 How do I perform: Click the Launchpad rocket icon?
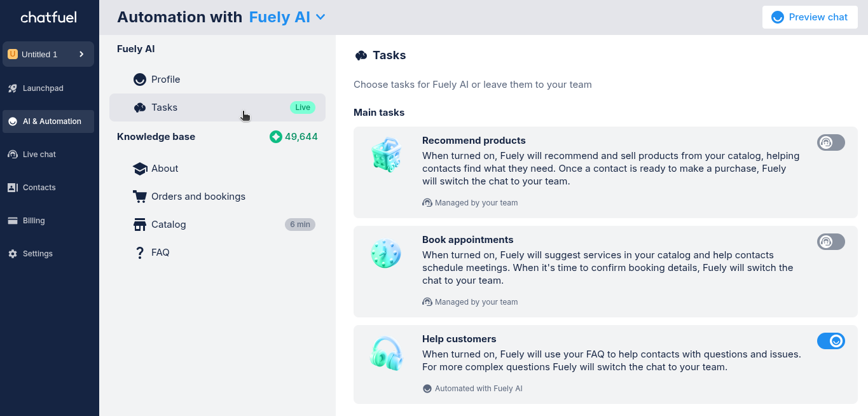13,88
